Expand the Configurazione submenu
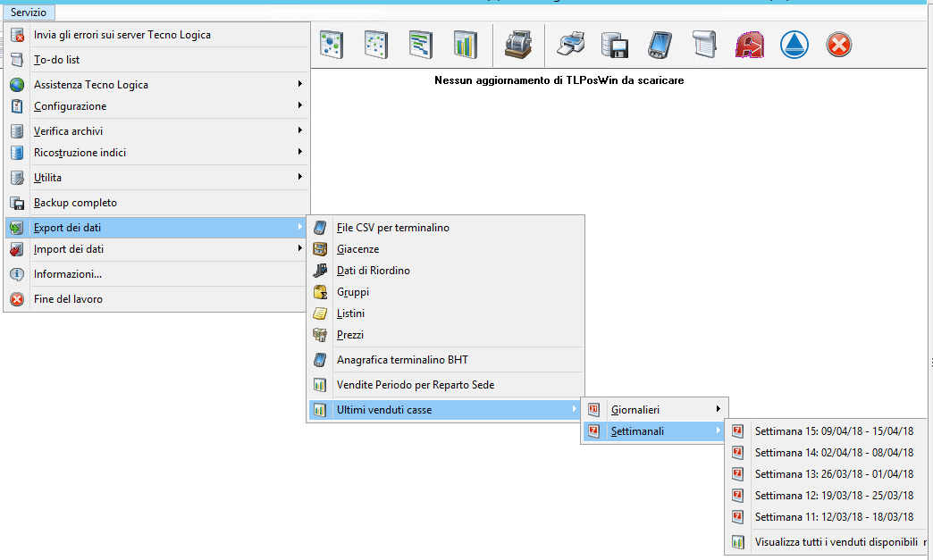Screen dimensions: 933x560 coord(70,106)
